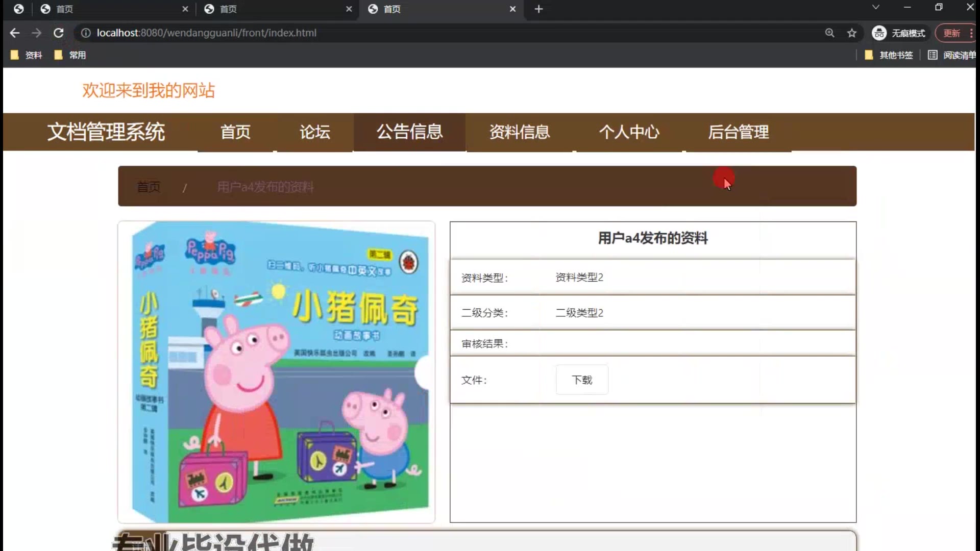
Task: Click the 文件 field label
Action: click(x=474, y=380)
